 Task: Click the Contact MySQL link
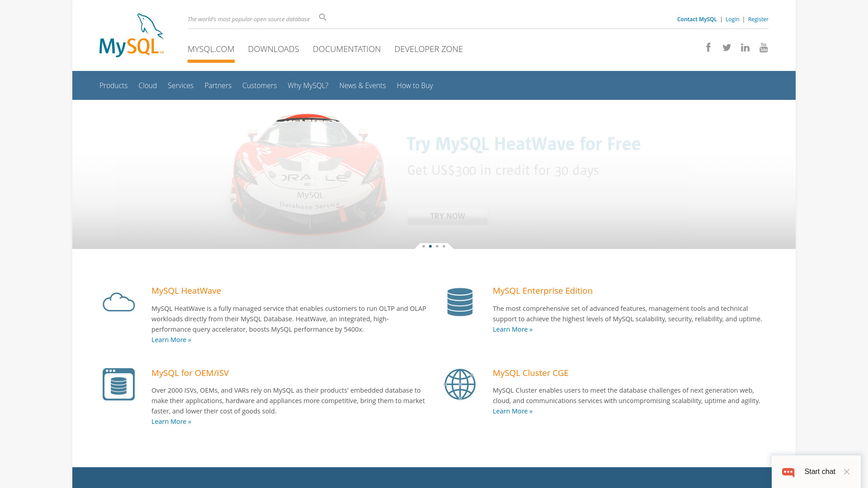click(x=697, y=19)
